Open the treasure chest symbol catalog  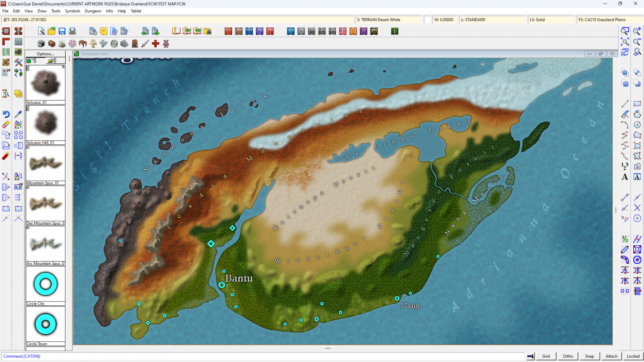52,43
